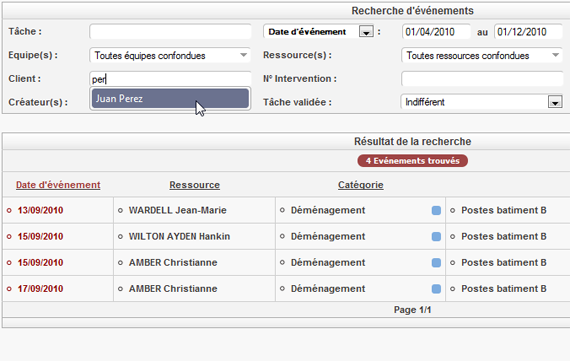The height and width of the screenshot is (361, 570).
Task: Click Déménagement in the WILTON AYDEN row
Action: click(328, 236)
